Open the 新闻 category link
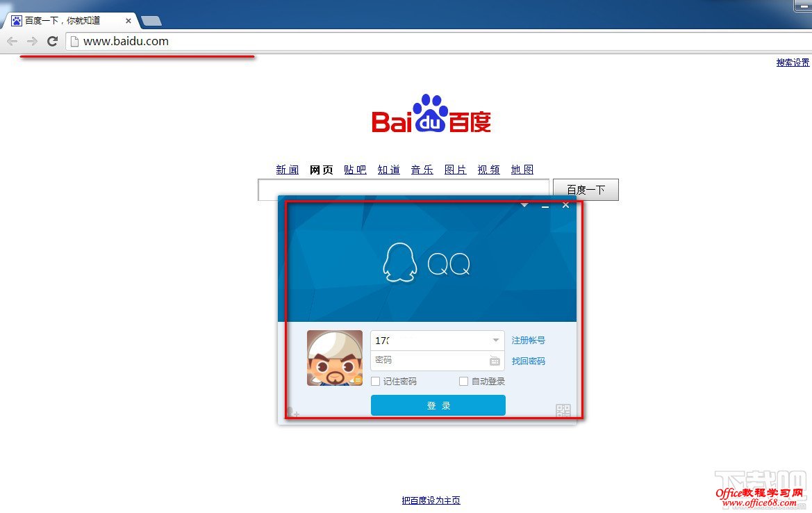Screen dimensions: 812x513 coord(288,170)
